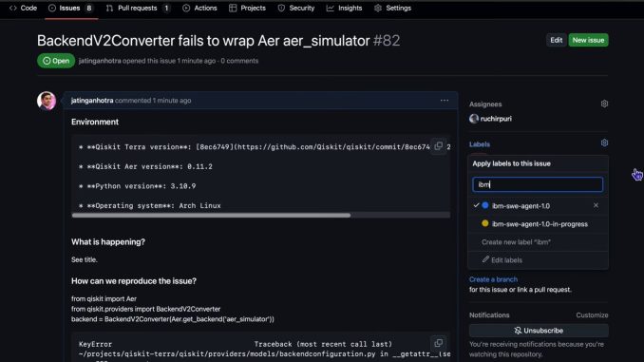Click the 'See title.' text
The width and height of the screenshot is (644, 362).
click(x=85, y=259)
